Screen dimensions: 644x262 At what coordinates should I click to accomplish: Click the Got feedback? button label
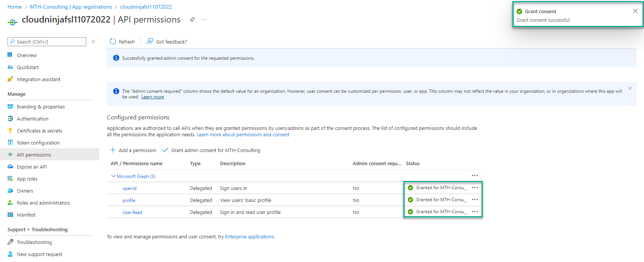point(171,42)
